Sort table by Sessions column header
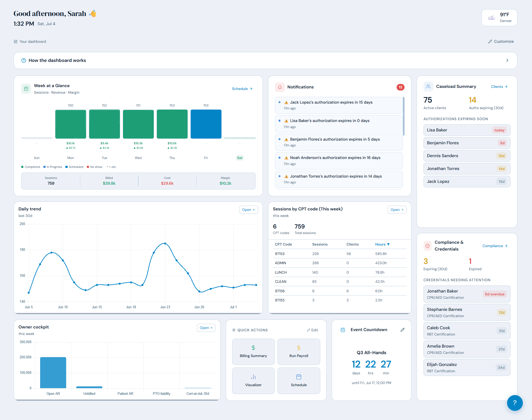532x420 pixels. [x=320, y=244]
